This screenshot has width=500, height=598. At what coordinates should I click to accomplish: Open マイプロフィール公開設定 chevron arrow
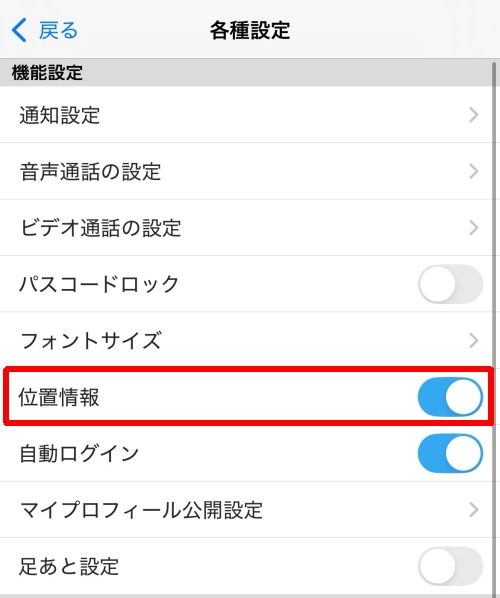pyautogui.click(x=473, y=510)
